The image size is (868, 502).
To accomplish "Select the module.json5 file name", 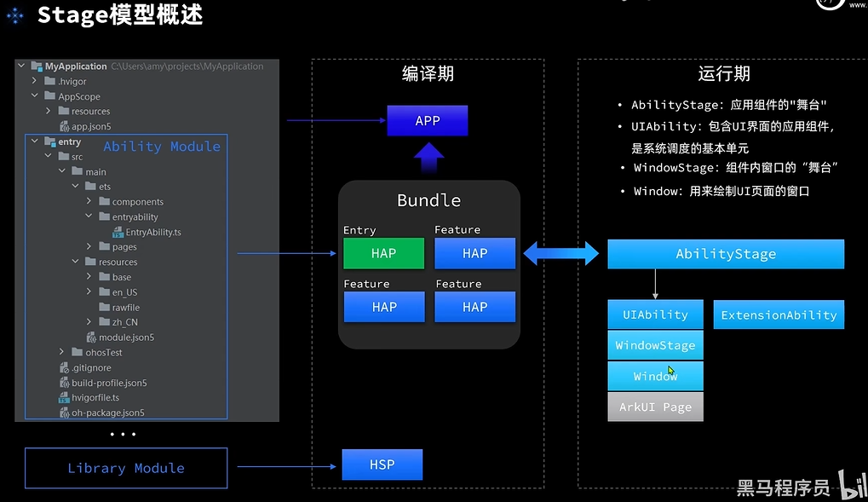I will click(126, 338).
